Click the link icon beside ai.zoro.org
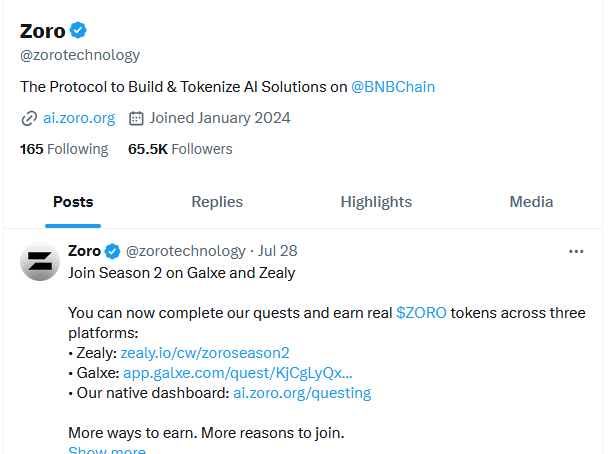This screenshot has width=608, height=454. point(29,118)
